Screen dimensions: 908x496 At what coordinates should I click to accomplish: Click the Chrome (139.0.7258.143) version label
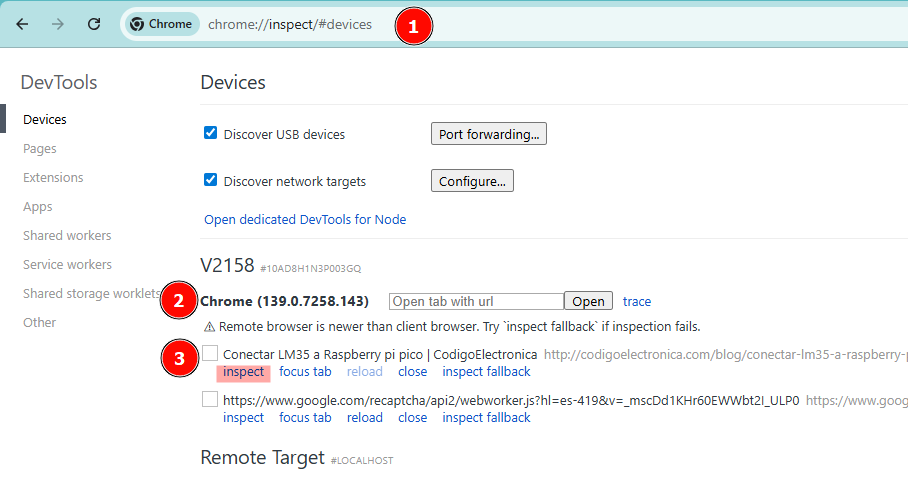(x=284, y=302)
